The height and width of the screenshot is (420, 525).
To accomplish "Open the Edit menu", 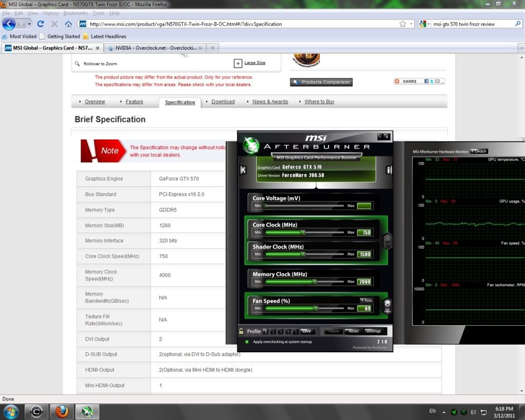I will tap(19, 13).
